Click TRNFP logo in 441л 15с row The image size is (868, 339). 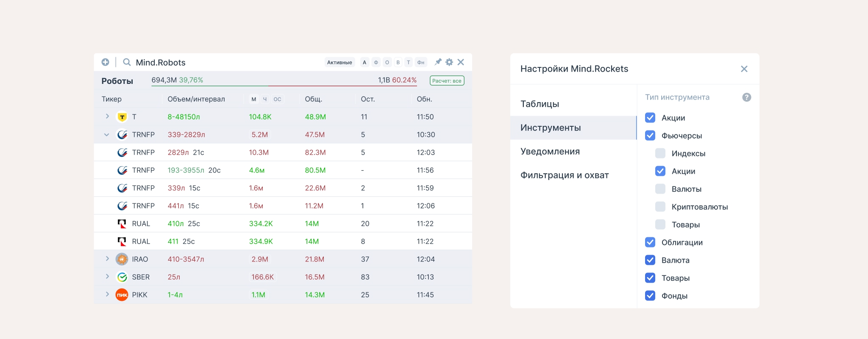click(x=122, y=206)
